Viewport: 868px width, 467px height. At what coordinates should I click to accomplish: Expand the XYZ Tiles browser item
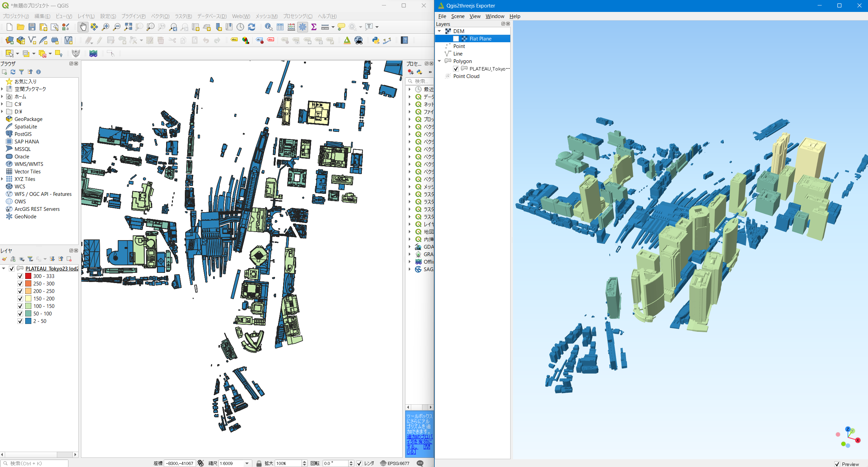coord(2,179)
